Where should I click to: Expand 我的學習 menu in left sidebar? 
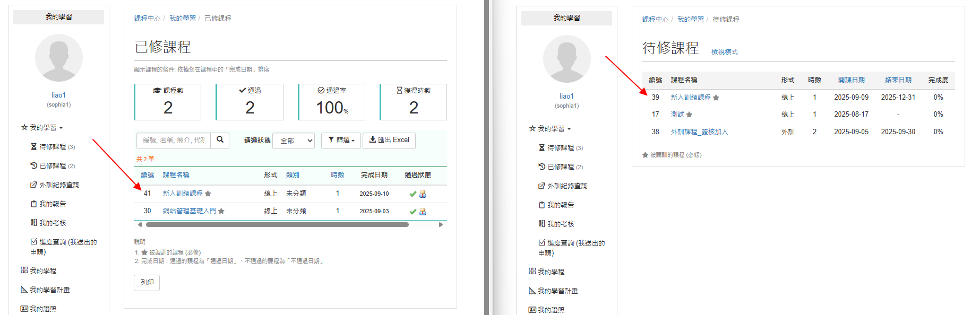[x=42, y=128]
